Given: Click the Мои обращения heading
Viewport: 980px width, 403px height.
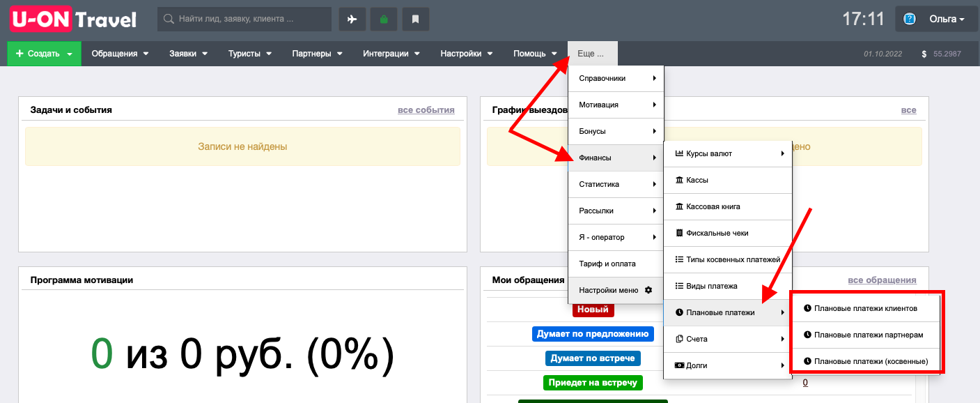Looking at the screenshot, I should pyautogui.click(x=528, y=280).
